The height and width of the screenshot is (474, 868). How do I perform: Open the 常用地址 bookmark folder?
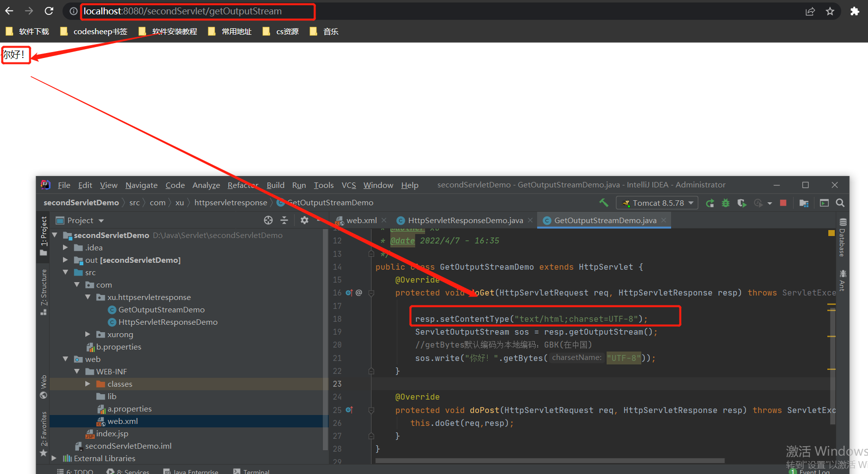[x=230, y=31]
